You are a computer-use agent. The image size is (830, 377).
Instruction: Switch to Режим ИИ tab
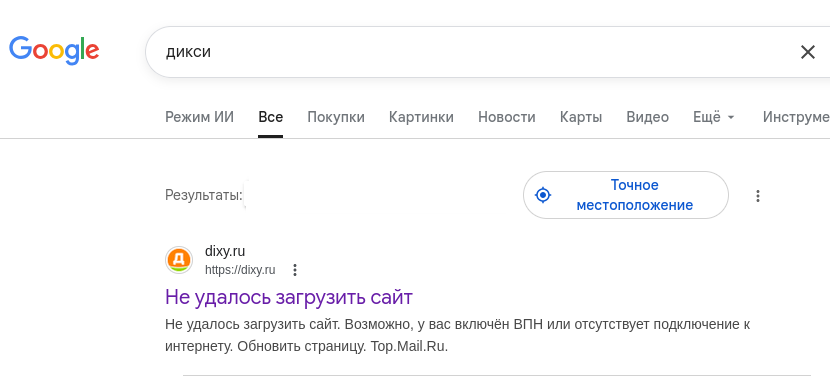[199, 117]
